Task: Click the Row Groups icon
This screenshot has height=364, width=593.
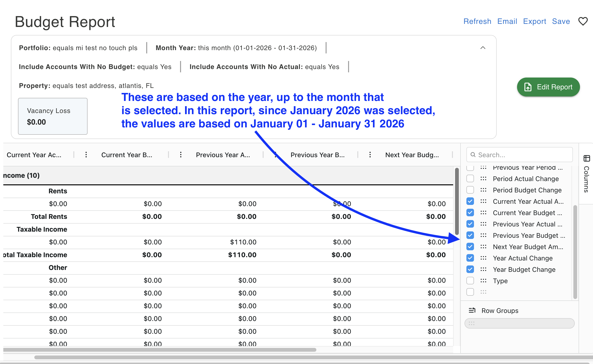Action: coord(472,310)
